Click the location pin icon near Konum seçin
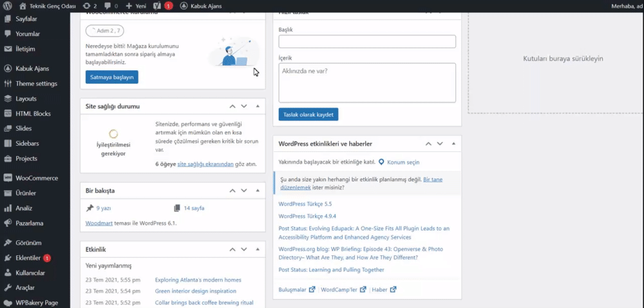The width and height of the screenshot is (644, 308). click(381, 162)
